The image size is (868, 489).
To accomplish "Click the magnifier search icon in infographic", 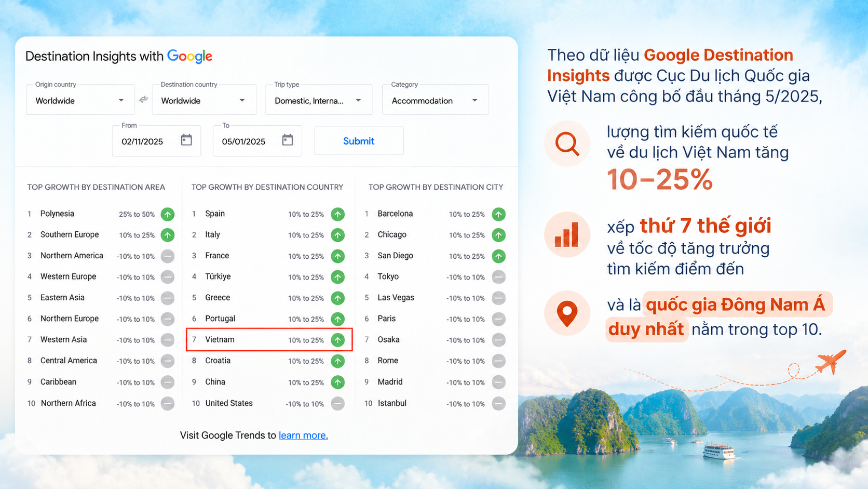I will (567, 144).
